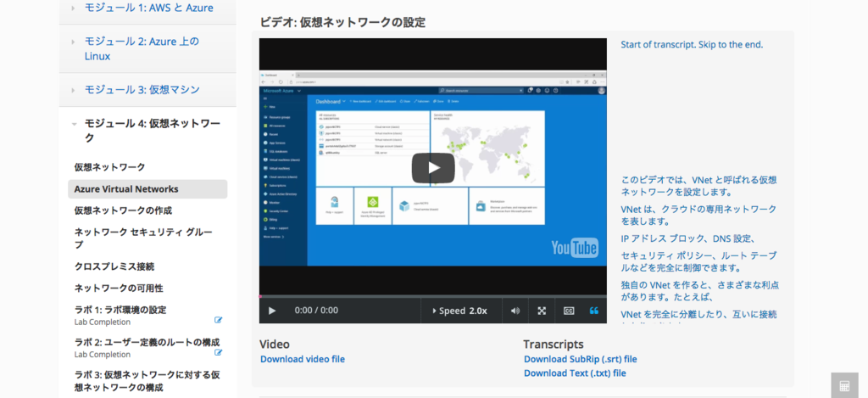Click edit icon beside ラボ 2 Lab Completion
Screen dimensions: 868x398
pyautogui.click(x=218, y=352)
